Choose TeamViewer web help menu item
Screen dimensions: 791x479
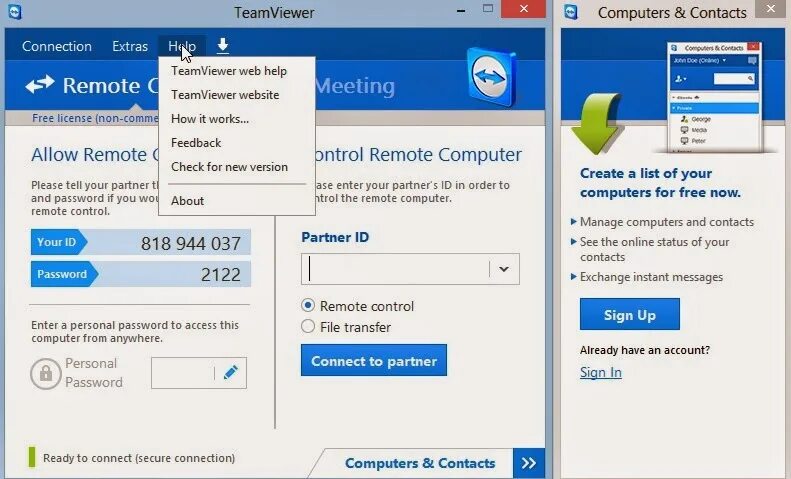[x=229, y=71]
